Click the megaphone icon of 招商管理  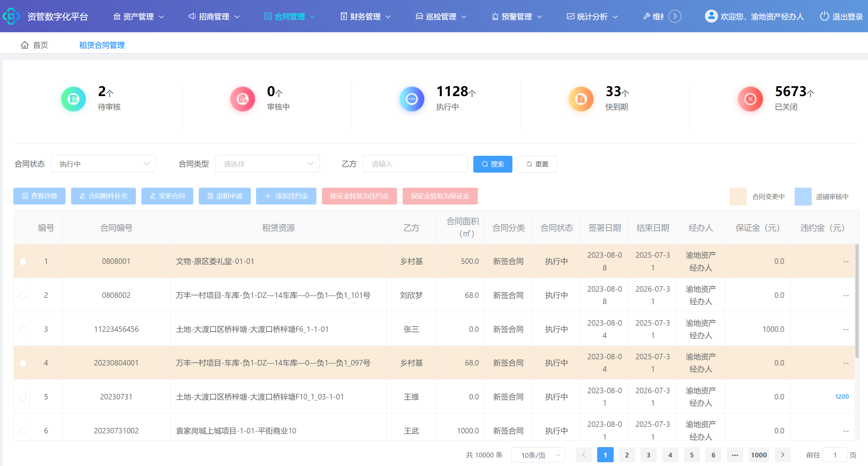point(192,16)
